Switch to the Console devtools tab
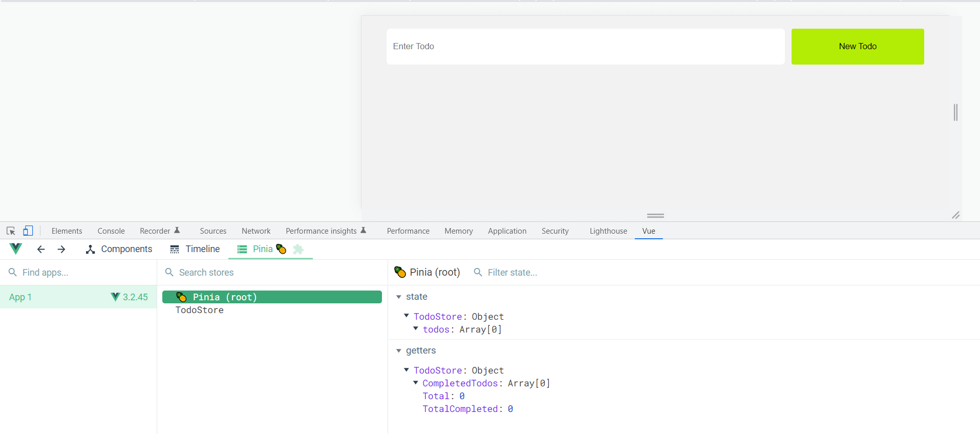The width and height of the screenshot is (980, 434). (x=111, y=231)
